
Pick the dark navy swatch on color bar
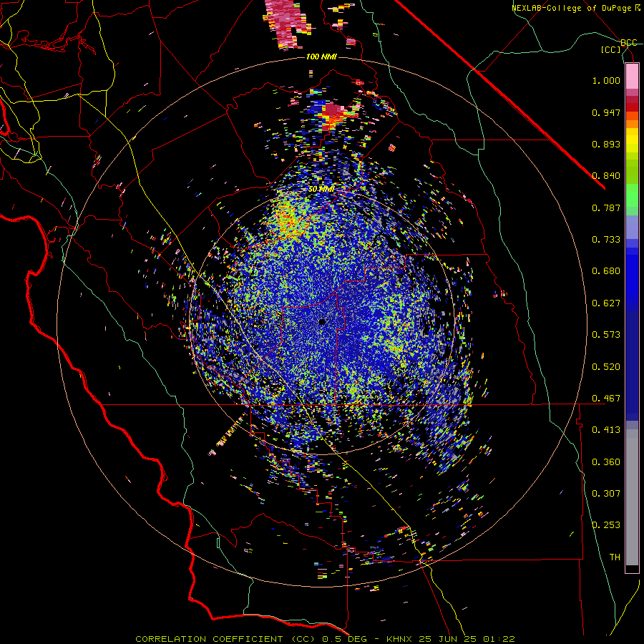[x=632, y=366]
